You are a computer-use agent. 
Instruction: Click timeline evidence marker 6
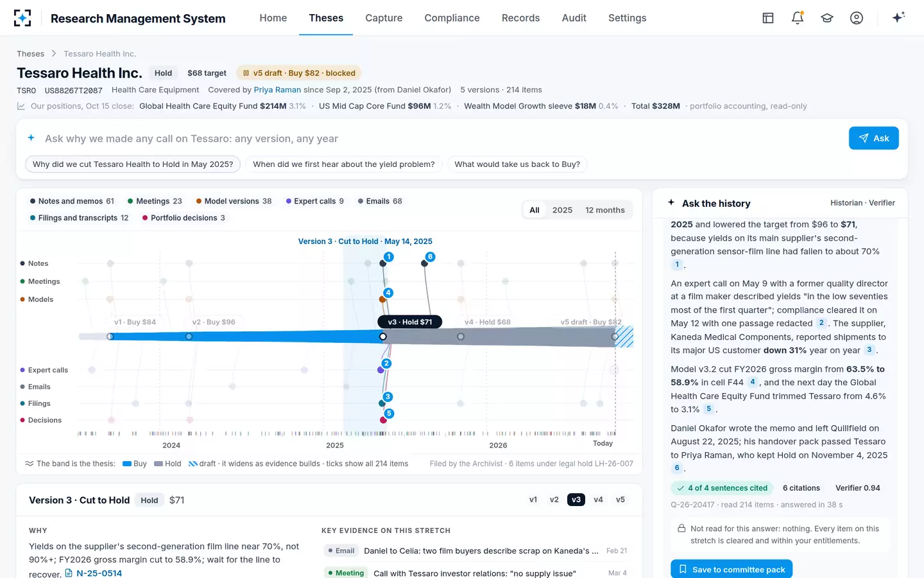point(431,257)
